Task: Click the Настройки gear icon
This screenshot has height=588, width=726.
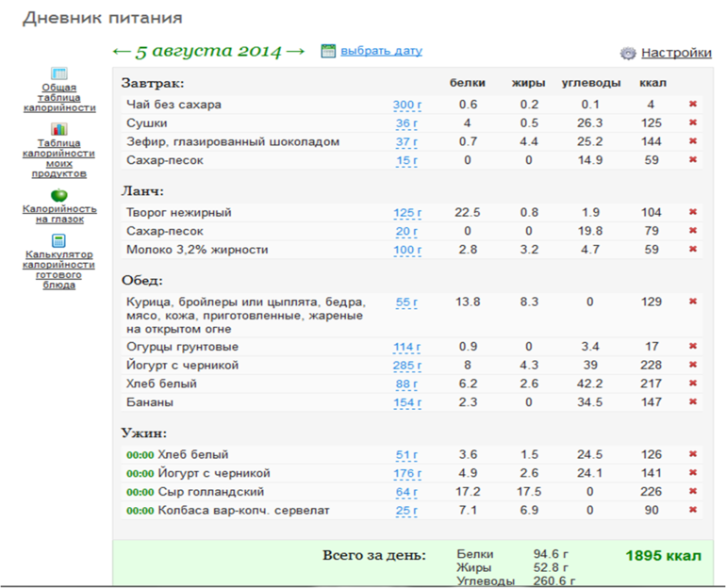Action: click(x=628, y=54)
